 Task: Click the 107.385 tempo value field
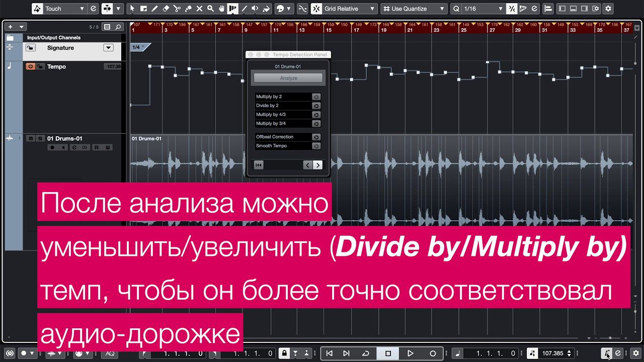[552, 353]
